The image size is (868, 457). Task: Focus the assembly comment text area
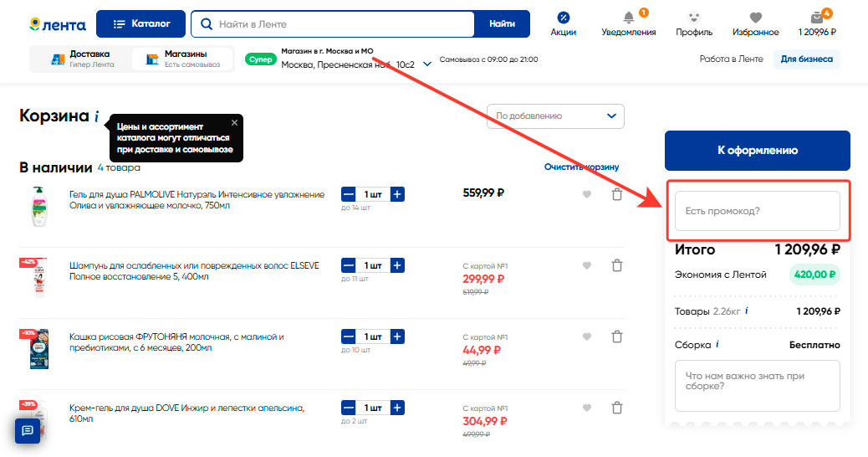pos(758,386)
